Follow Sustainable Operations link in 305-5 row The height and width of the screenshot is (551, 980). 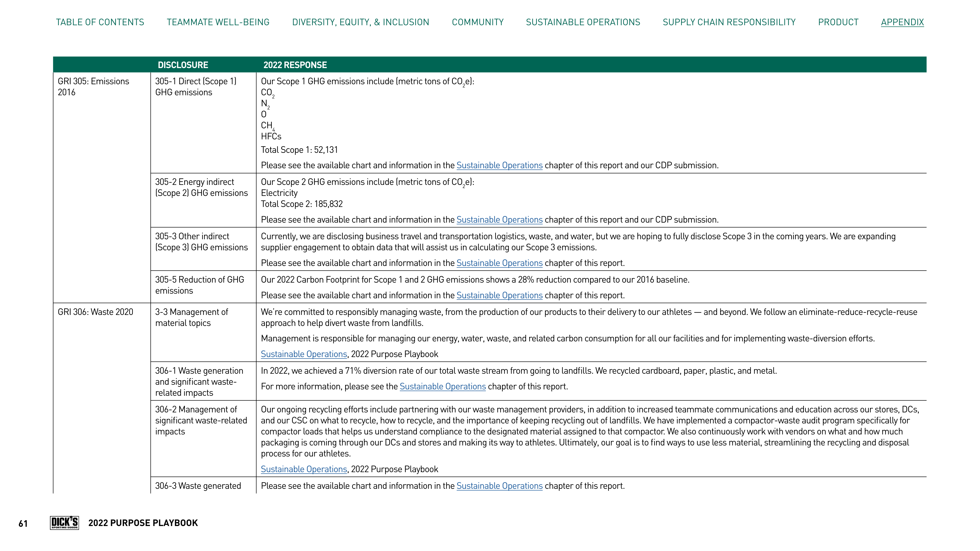tap(500, 296)
